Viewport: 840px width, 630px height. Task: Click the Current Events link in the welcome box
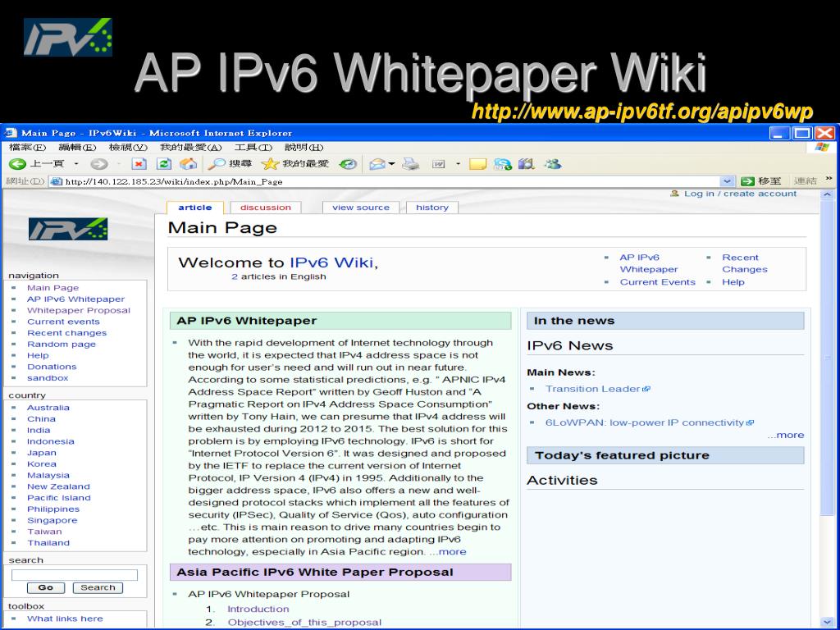(657, 282)
